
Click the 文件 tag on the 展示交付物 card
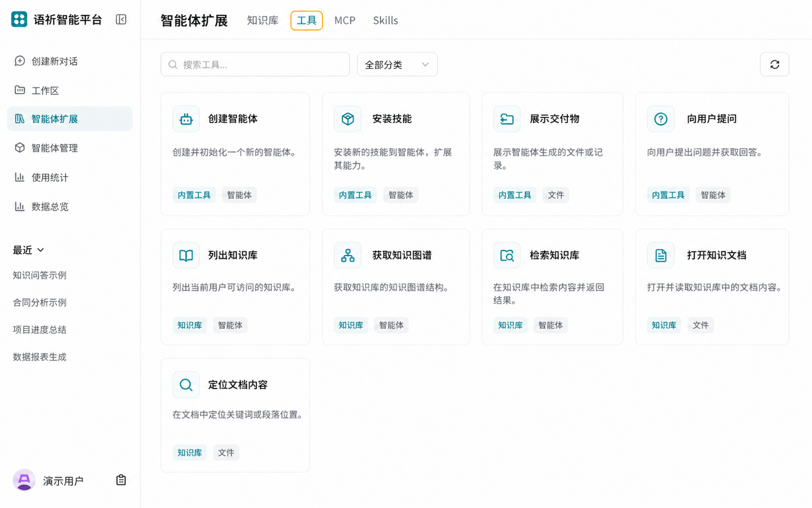556,195
